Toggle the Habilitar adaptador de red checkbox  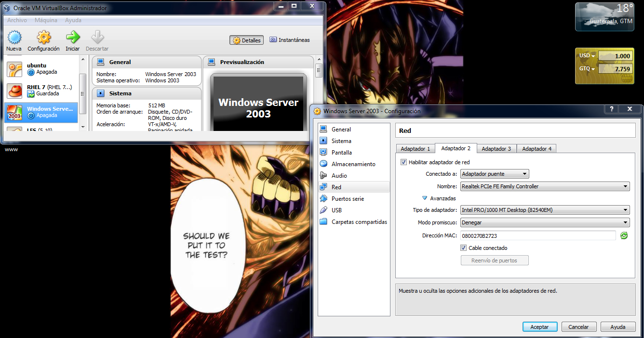coord(403,162)
